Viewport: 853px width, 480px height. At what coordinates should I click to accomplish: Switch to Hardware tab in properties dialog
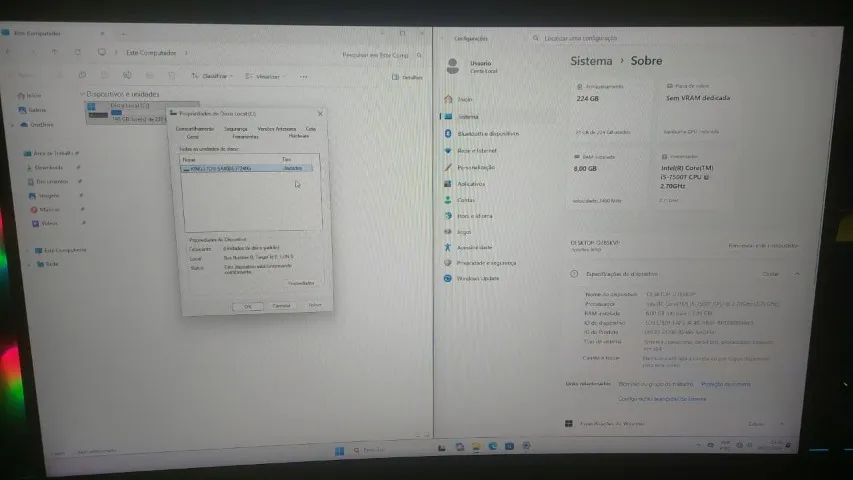pos(299,136)
